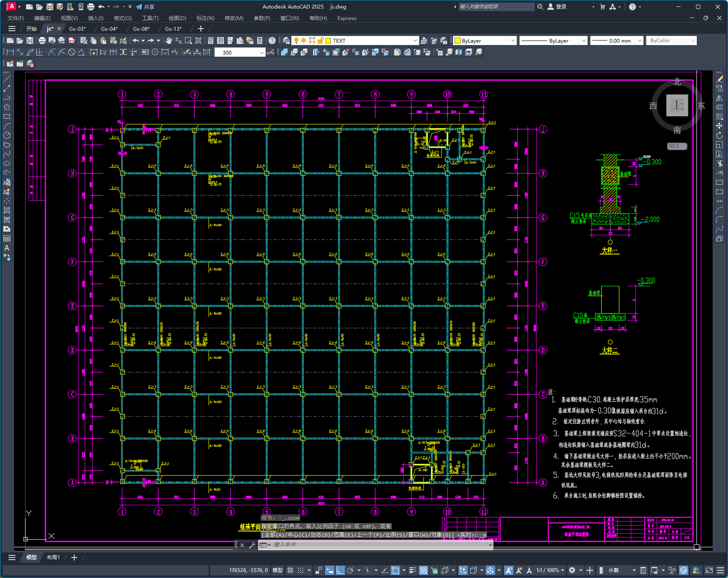Open the Table tool in left toolbar
Viewport: 728px width, 578px height.
coord(7,238)
